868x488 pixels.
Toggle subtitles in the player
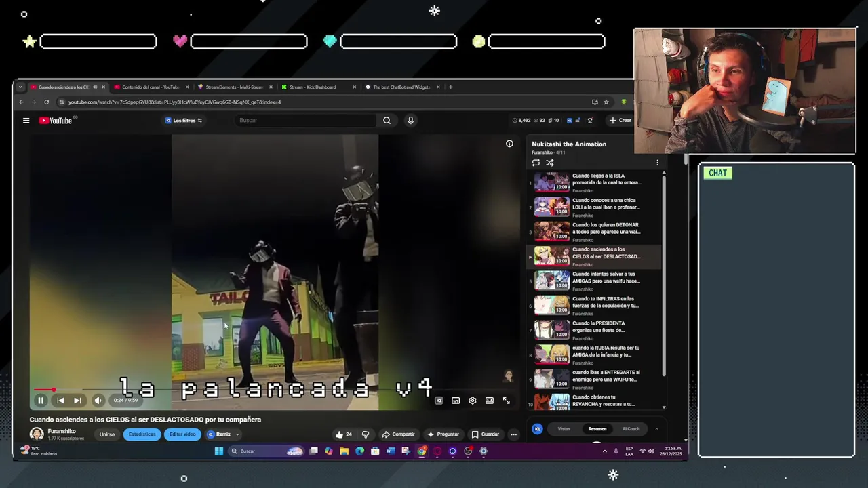[x=456, y=401]
